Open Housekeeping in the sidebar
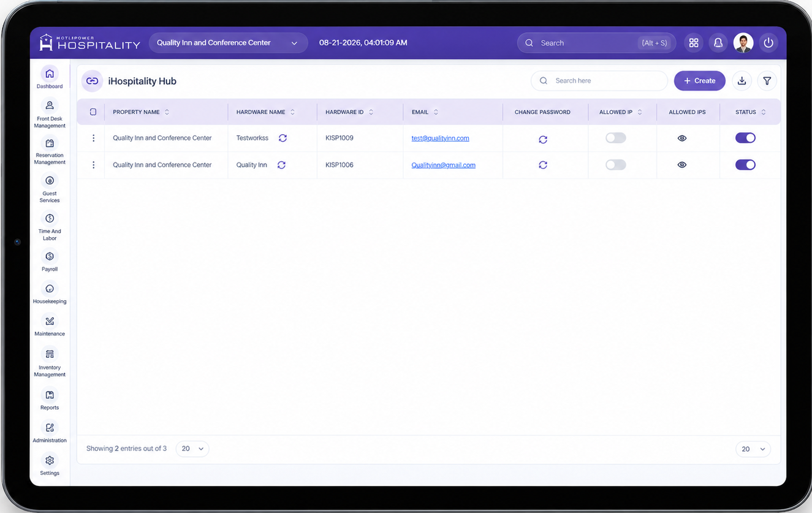This screenshot has width=812, height=513. (50, 293)
